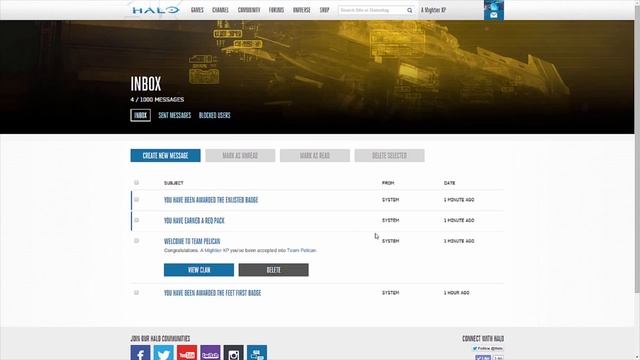Open the Channel menu

click(x=220, y=10)
